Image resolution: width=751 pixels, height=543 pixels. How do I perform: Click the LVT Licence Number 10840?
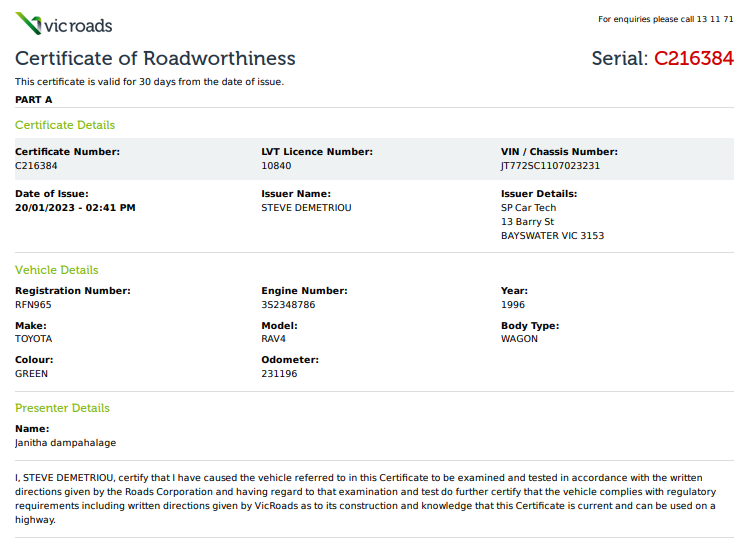coord(276,166)
